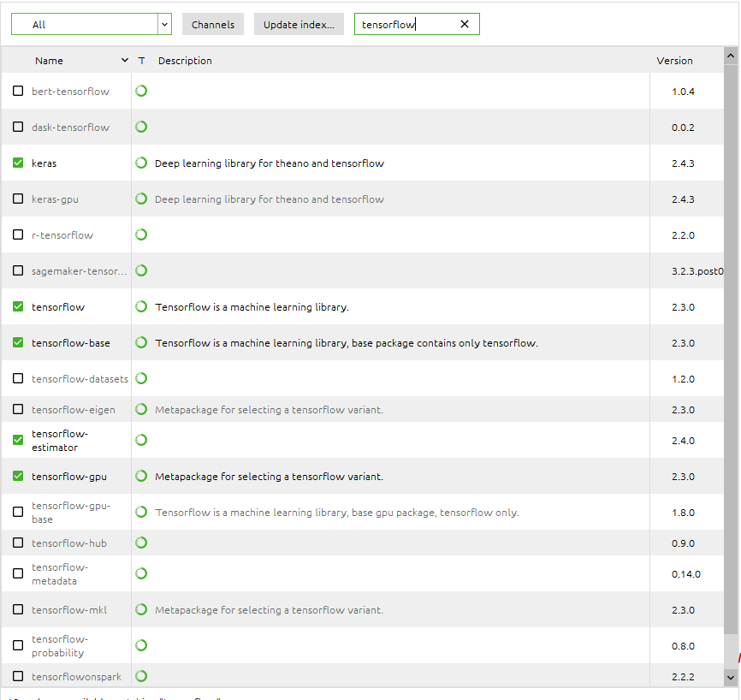Click the type icon for tensorflow-mkl
741x700 pixels.
pyautogui.click(x=141, y=609)
